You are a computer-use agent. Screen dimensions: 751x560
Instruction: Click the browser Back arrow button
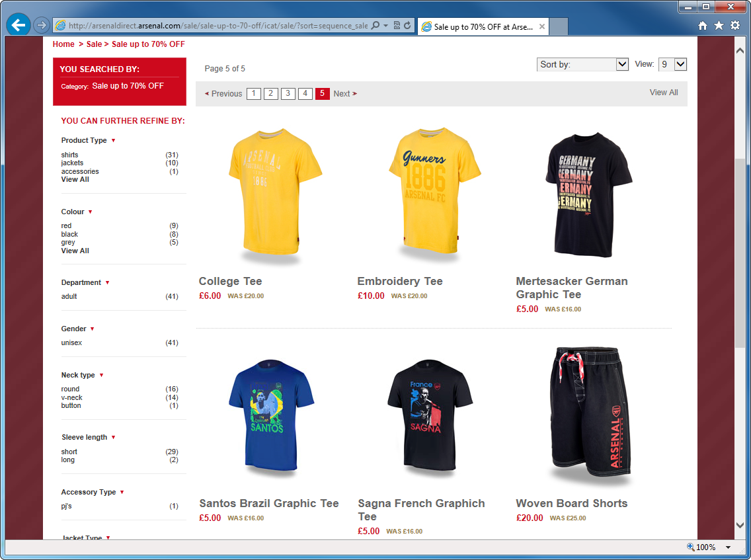coord(19,25)
